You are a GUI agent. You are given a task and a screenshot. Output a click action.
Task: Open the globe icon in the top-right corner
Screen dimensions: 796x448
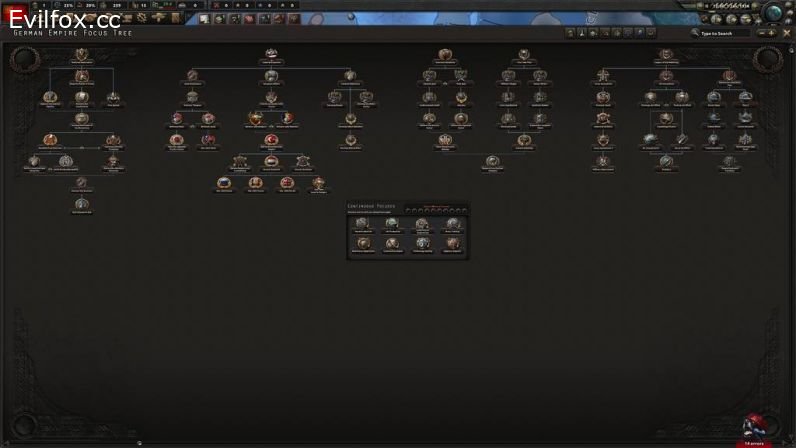click(x=774, y=12)
